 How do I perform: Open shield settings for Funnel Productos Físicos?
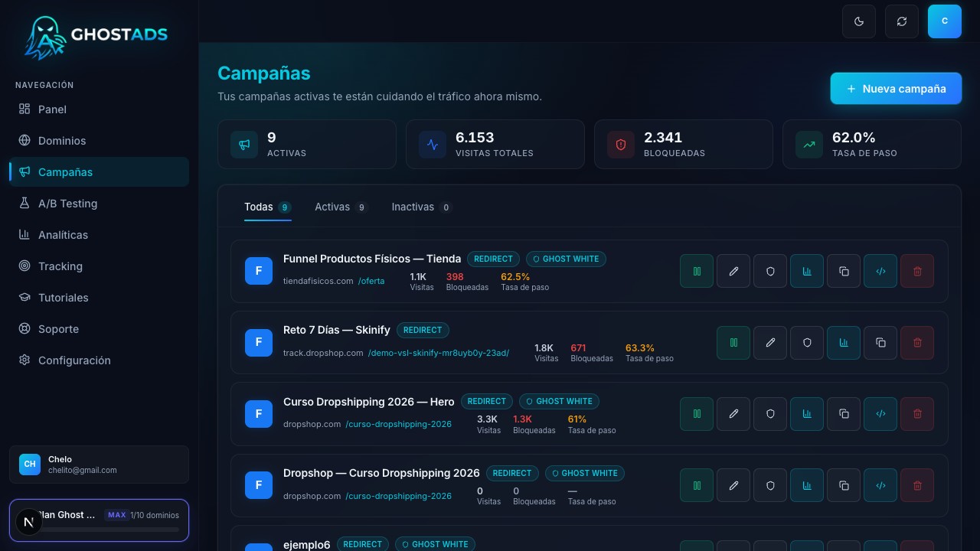(770, 271)
